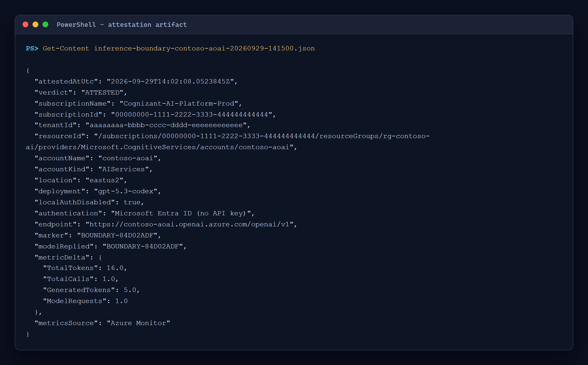Click the metricsSource value "Azure Monitor"

[x=138, y=323]
